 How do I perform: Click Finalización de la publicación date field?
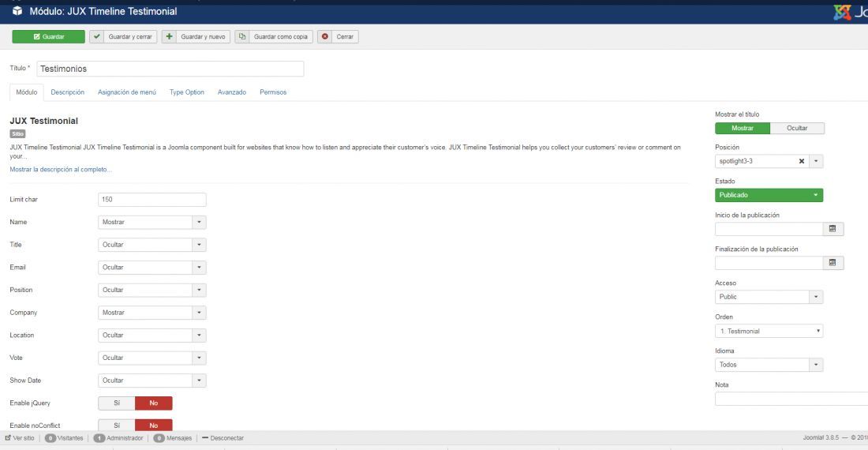click(769, 263)
